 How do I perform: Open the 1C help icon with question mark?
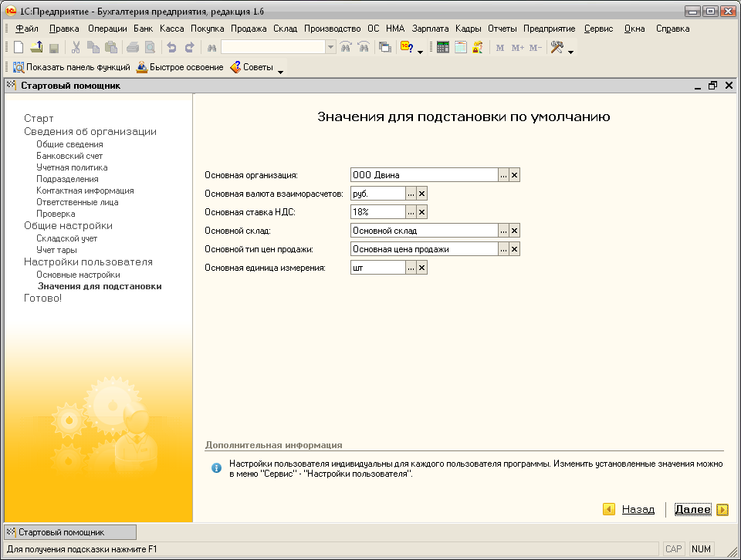coord(407,47)
